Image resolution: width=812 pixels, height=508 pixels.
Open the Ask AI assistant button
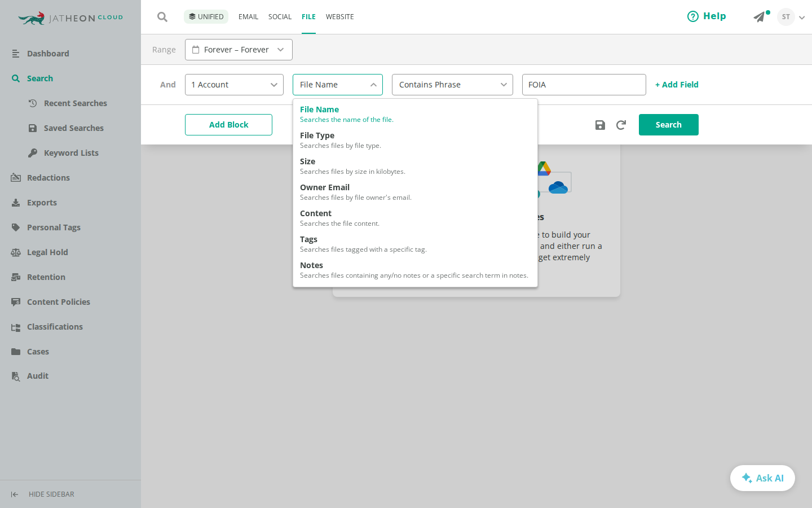click(762, 478)
